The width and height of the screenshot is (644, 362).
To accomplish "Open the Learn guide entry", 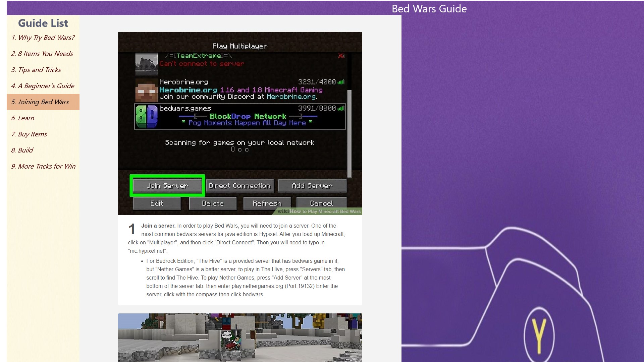I will click(x=23, y=118).
